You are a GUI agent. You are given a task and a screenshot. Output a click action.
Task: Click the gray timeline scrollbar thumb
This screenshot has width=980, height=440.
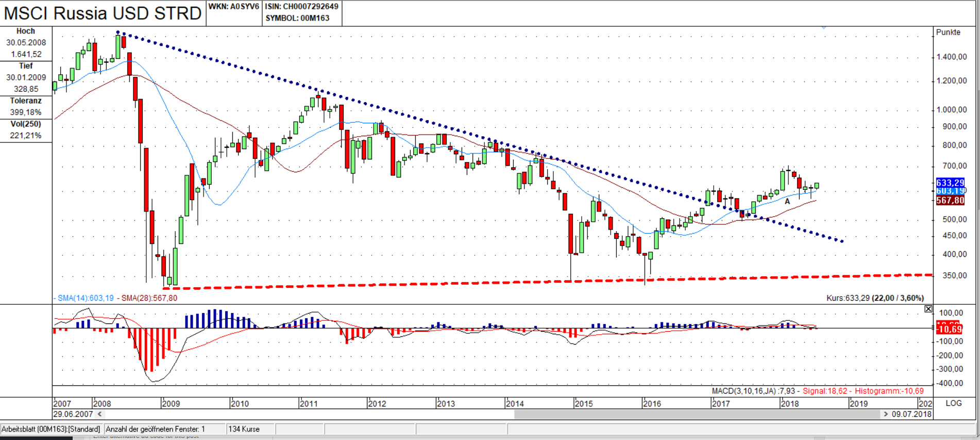click(x=697, y=414)
